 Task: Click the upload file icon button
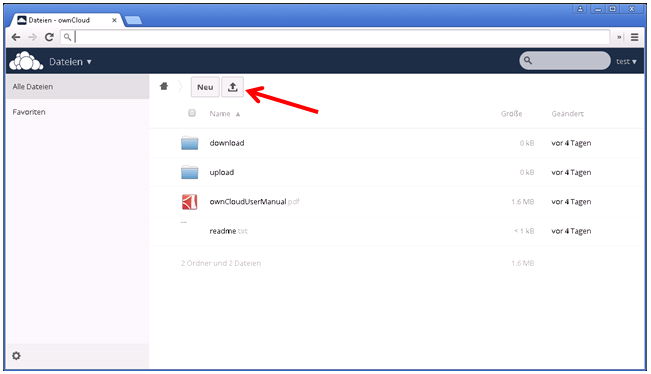coord(232,87)
